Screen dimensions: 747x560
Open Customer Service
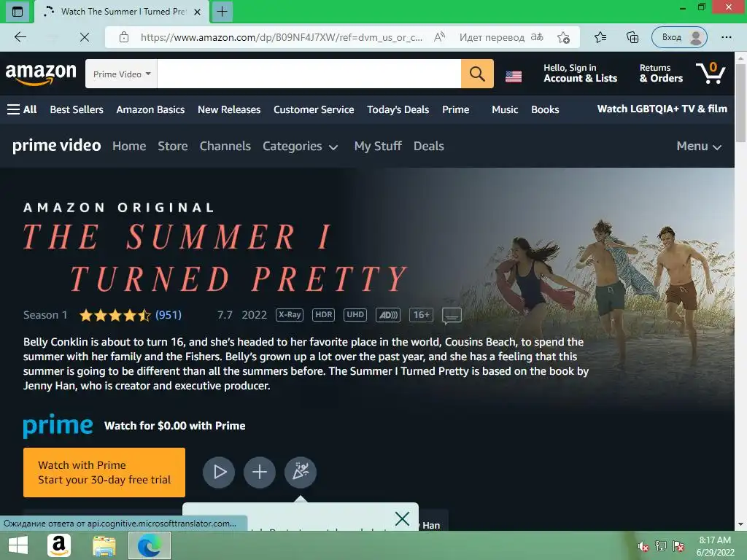pyautogui.click(x=314, y=109)
